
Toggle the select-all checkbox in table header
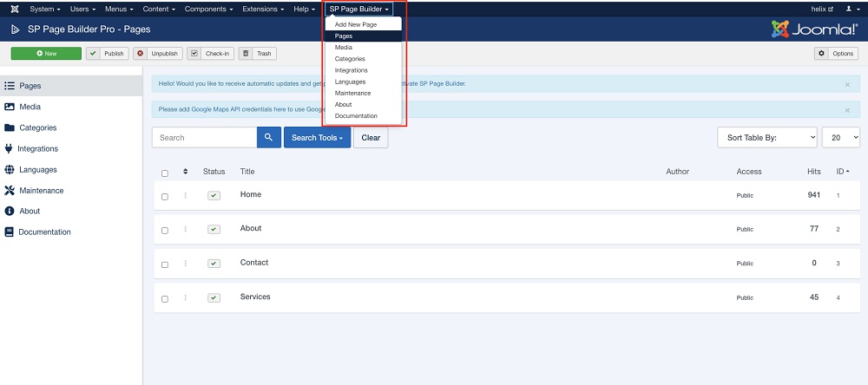tap(165, 173)
